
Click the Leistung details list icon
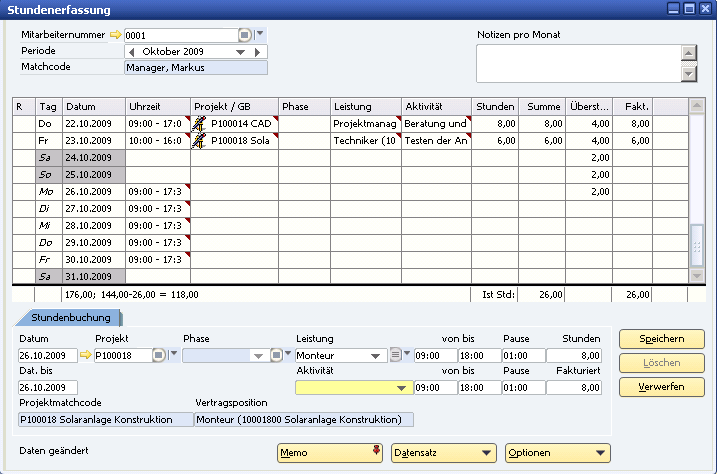coord(395,355)
